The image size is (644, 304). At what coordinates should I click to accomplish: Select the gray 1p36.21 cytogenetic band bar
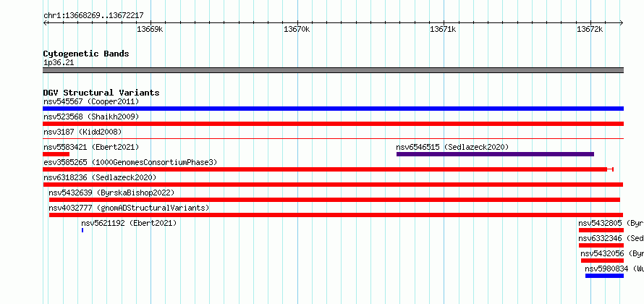click(333, 70)
